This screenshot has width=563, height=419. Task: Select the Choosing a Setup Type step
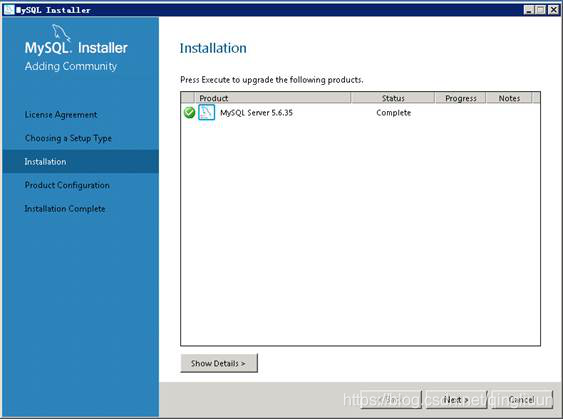click(68, 138)
